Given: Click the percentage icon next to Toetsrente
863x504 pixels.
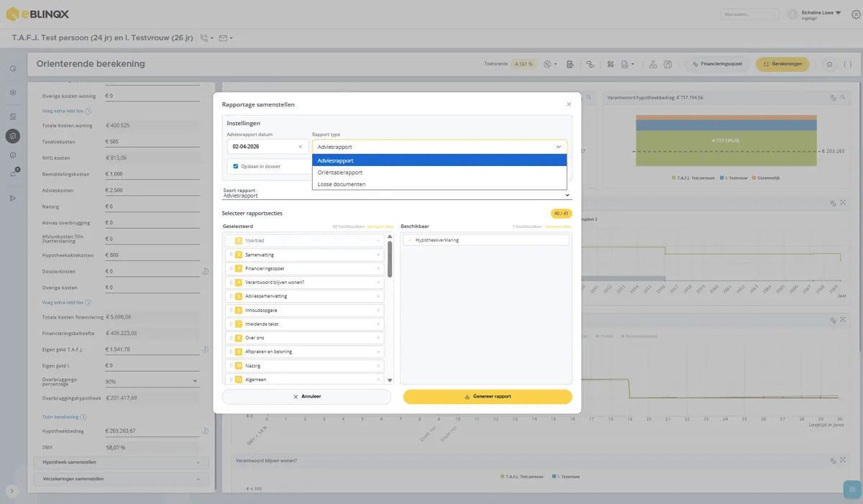Looking at the screenshot, I should click(x=548, y=64).
